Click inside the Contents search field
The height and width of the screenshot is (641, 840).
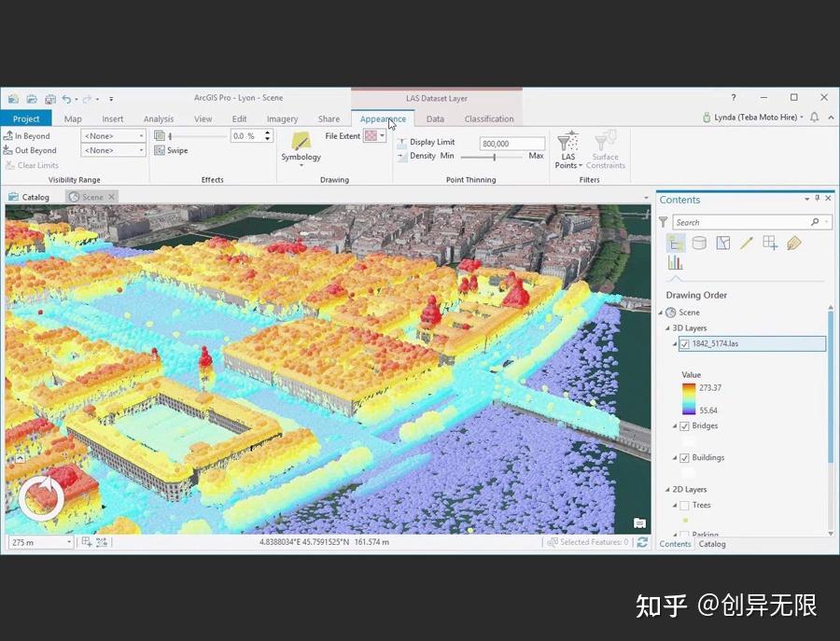click(737, 222)
